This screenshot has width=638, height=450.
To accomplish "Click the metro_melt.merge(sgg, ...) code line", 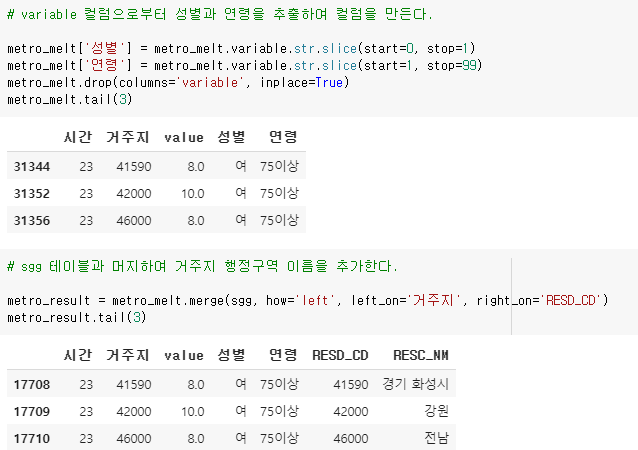I will click(x=308, y=301).
